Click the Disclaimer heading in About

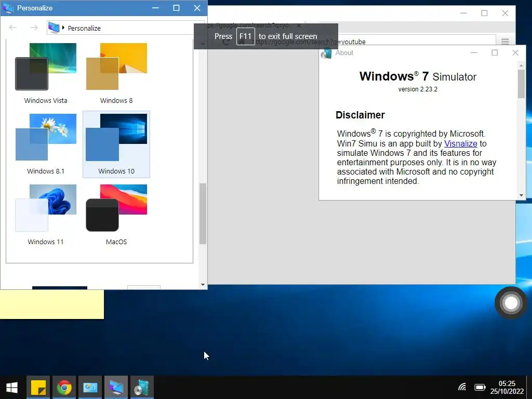click(360, 115)
